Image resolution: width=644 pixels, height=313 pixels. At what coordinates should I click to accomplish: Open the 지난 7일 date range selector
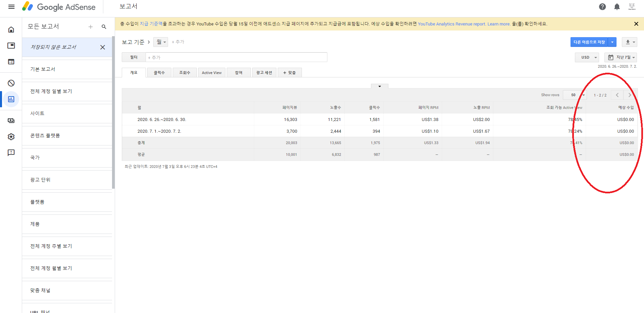click(621, 57)
